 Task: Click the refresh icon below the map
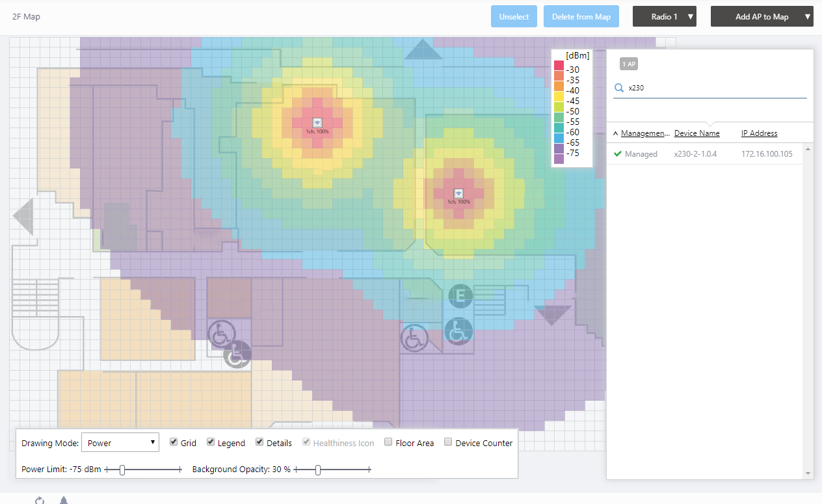(40, 500)
